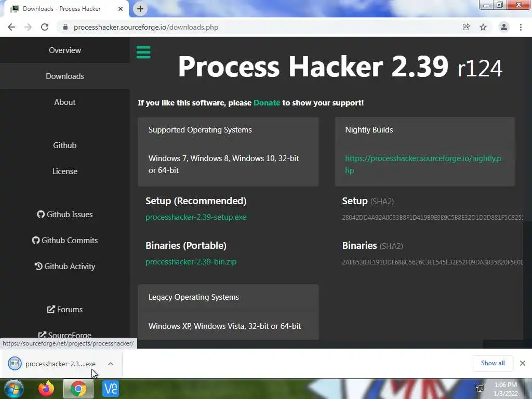Open Github Activity link
This screenshot has height=399, width=532.
pyautogui.click(x=65, y=267)
